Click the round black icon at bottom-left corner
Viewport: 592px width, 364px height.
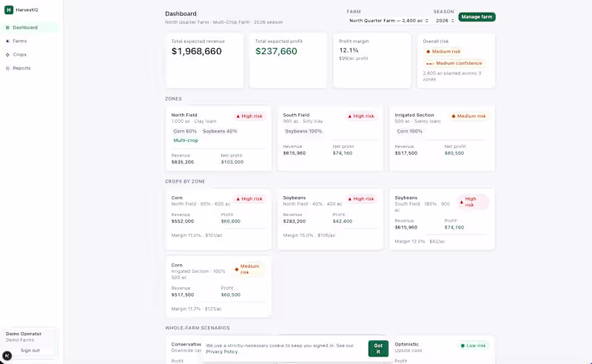pyautogui.click(x=7, y=355)
